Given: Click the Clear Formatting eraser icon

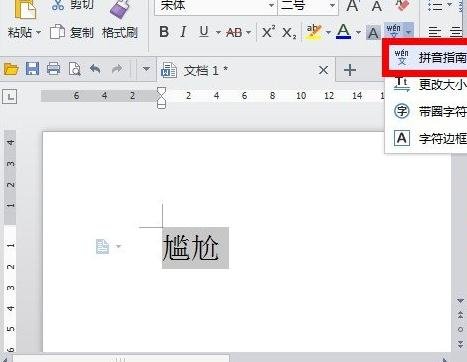Looking at the screenshot, I should 403,5.
